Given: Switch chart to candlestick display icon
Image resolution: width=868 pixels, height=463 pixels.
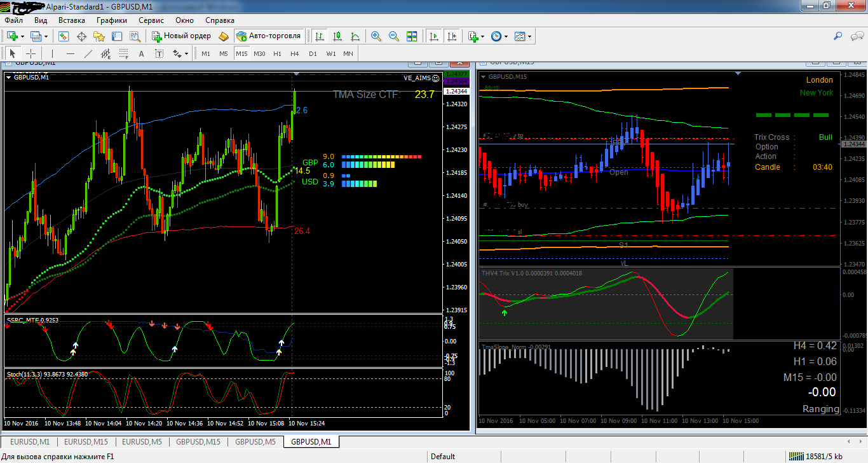Looking at the screenshot, I should pos(337,36).
